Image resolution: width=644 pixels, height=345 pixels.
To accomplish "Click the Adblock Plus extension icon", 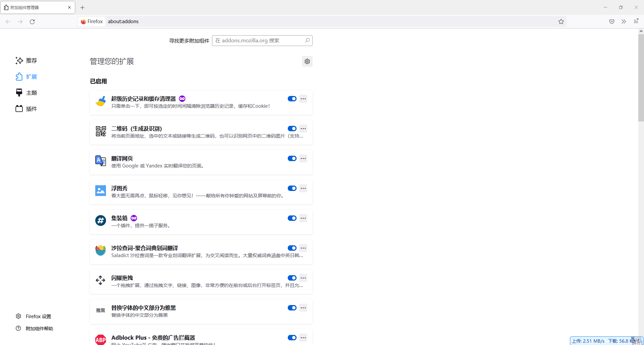I will pyautogui.click(x=100, y=340).
